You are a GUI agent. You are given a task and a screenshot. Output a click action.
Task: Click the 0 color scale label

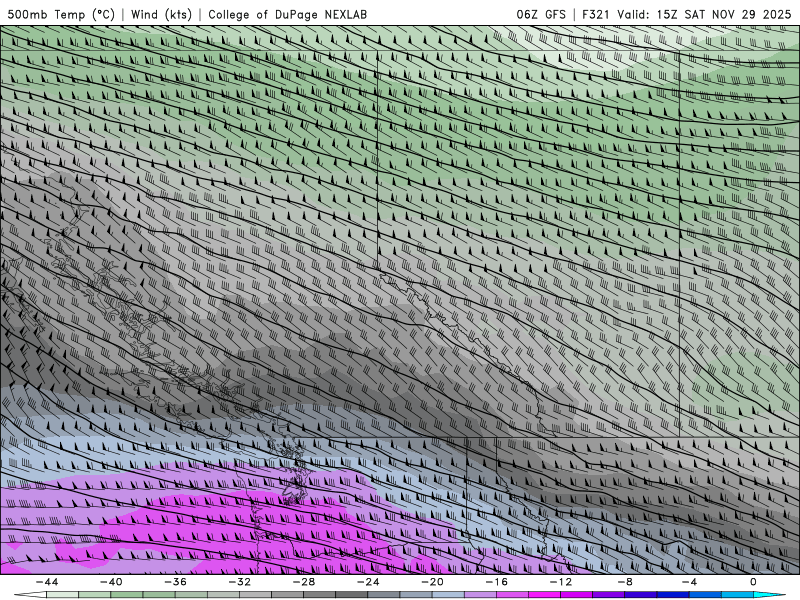pos(754,582)
